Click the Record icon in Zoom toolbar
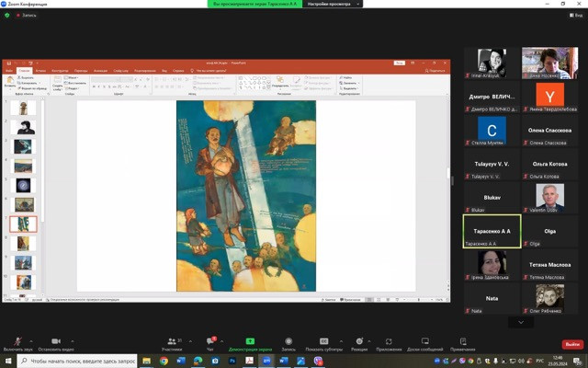The height and width of the screenshot is (368, 588). tap(288, 341)
